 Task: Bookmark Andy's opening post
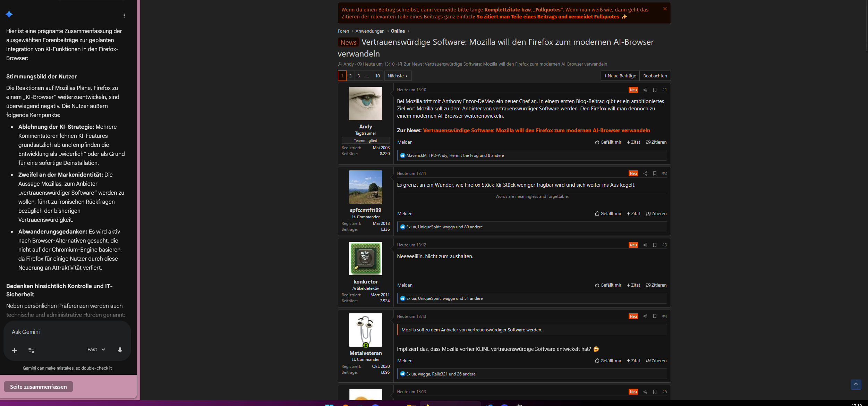[655, 90]
